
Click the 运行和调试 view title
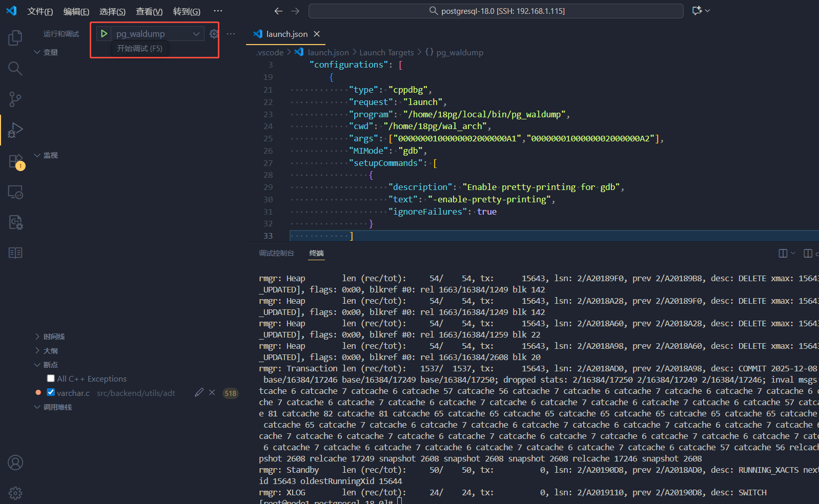tap(61, 34)
